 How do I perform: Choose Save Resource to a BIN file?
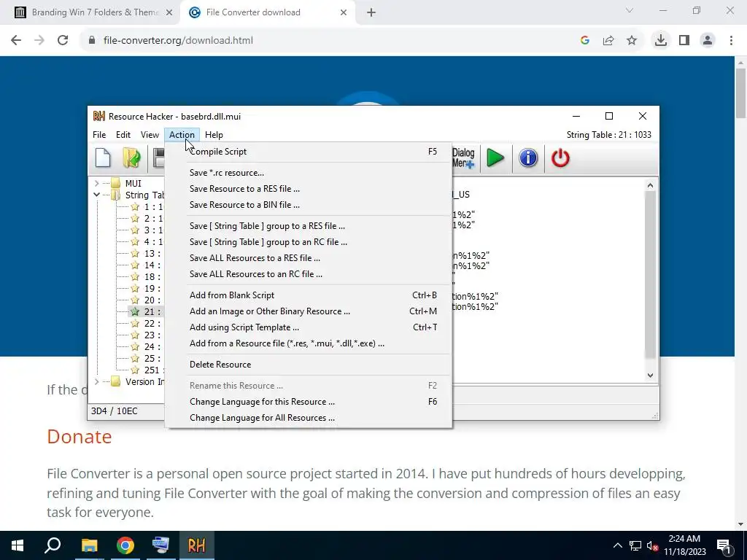click(309, 205)
